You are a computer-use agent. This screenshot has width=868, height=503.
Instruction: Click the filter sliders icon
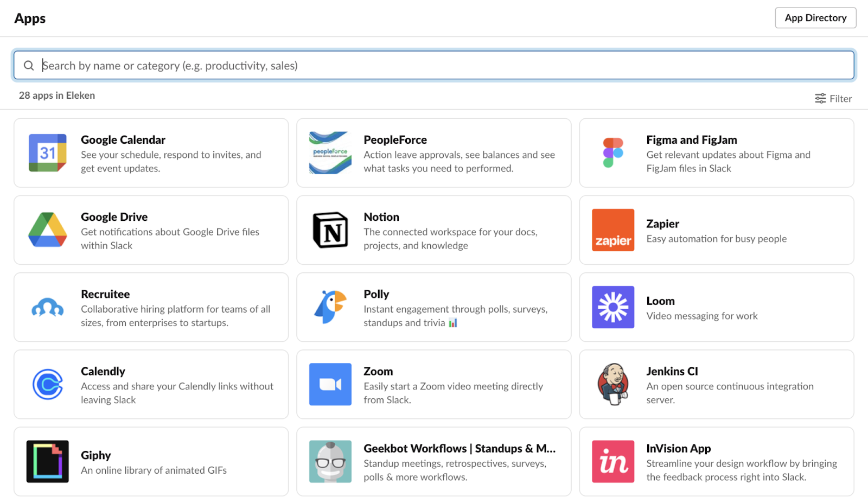[820, 98]
